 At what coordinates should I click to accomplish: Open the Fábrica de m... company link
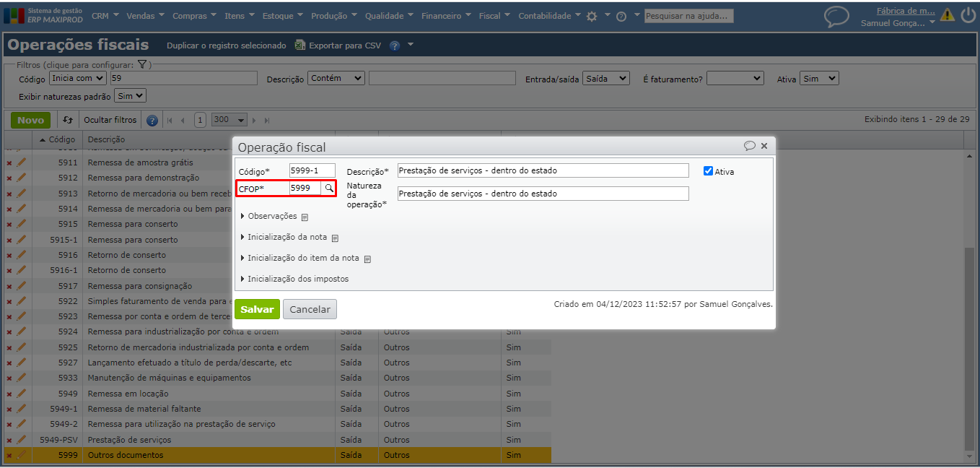click(906, 11)
